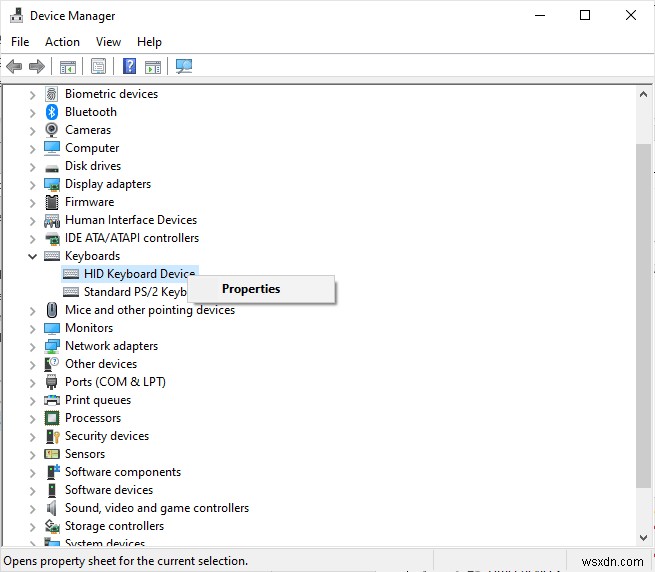Expand the Network adapters node
The width and height of the screenshot is (655, 572).
point(33,346)
